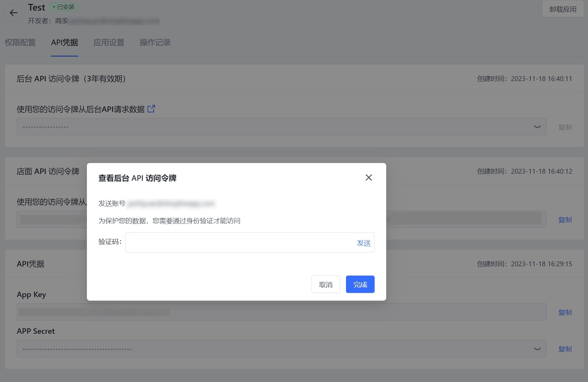Close the API token dialog with X
This screenshot has width=588, height=382.
pyautogui.click(x=369, y=177)
